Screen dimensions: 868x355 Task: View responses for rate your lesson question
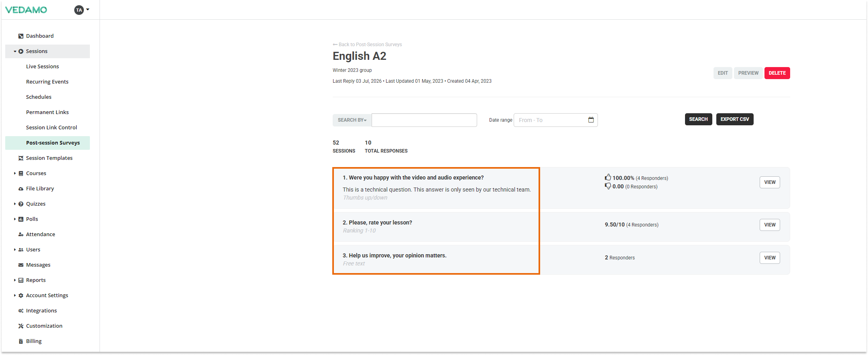coord(770,225)
